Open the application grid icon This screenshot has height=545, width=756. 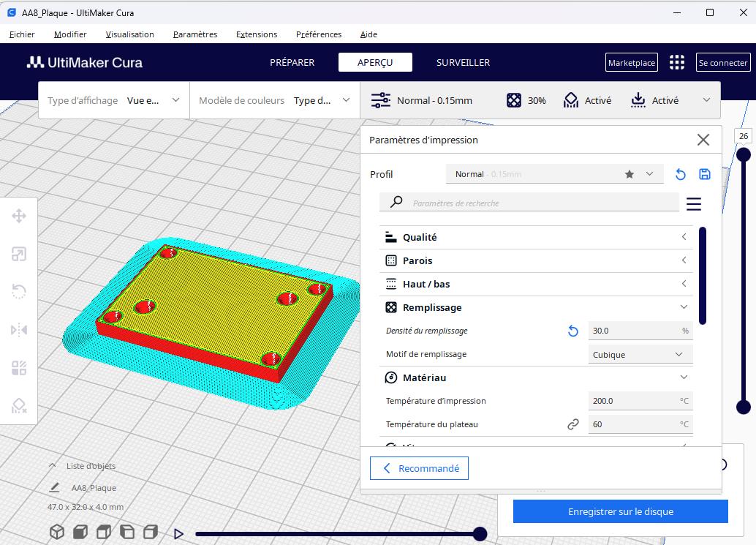coord(677,62)
